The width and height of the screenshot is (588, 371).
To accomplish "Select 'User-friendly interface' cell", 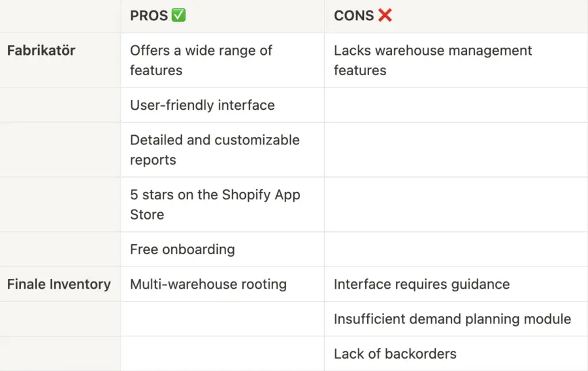I will 222,105.
